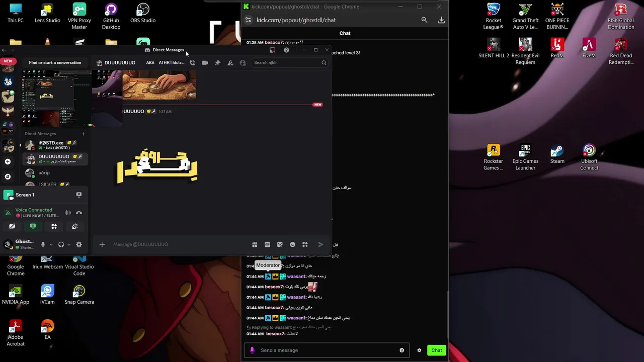The image size is (644, 362).
Task: Click the Kick Send a message field
Action: (327, 350)
